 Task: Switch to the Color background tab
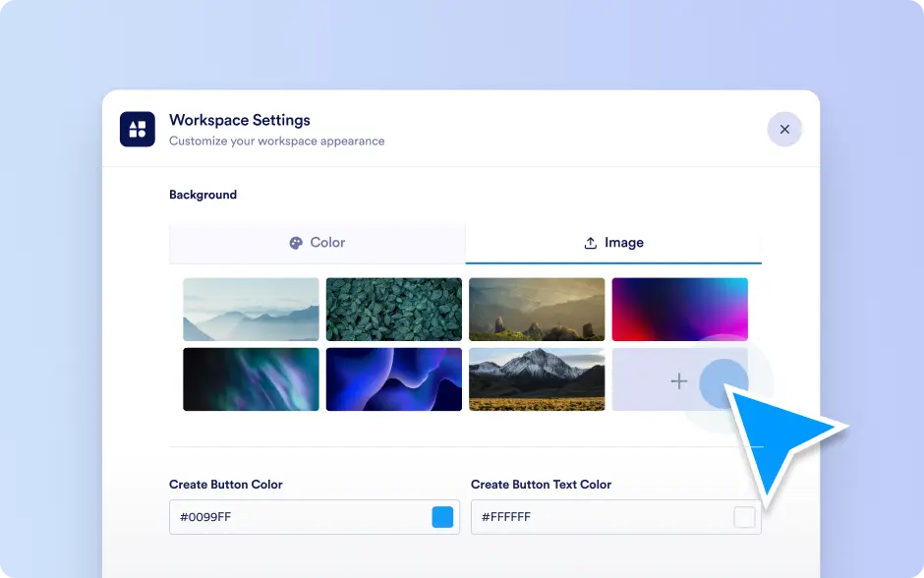[x=317, y=243]
